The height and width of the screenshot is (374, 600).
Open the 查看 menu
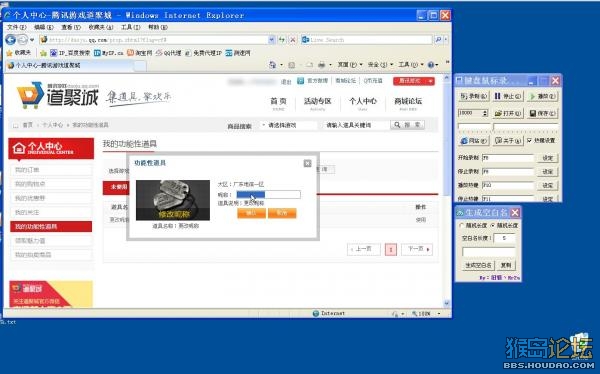[71, 27]
